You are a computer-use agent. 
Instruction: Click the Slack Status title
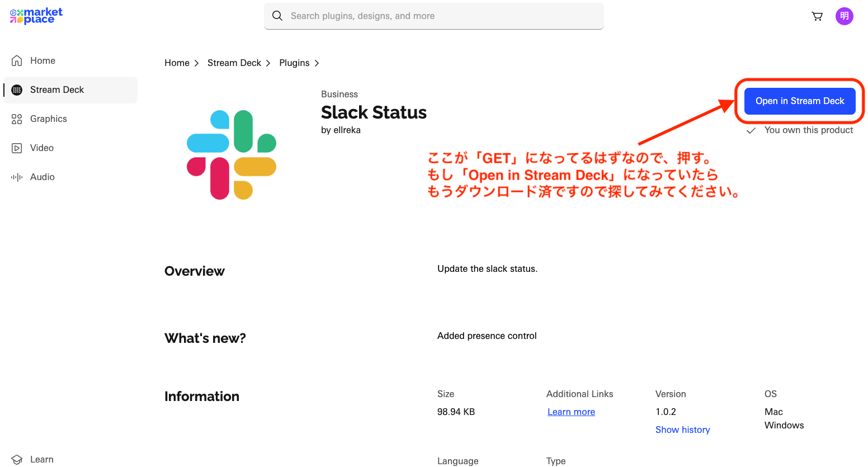click(x=374, y=112)
